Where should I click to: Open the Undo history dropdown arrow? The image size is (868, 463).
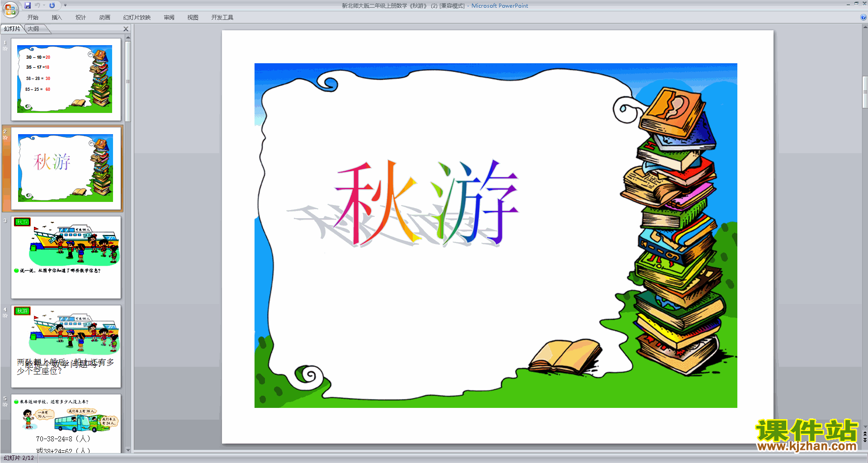coord(44,5)
